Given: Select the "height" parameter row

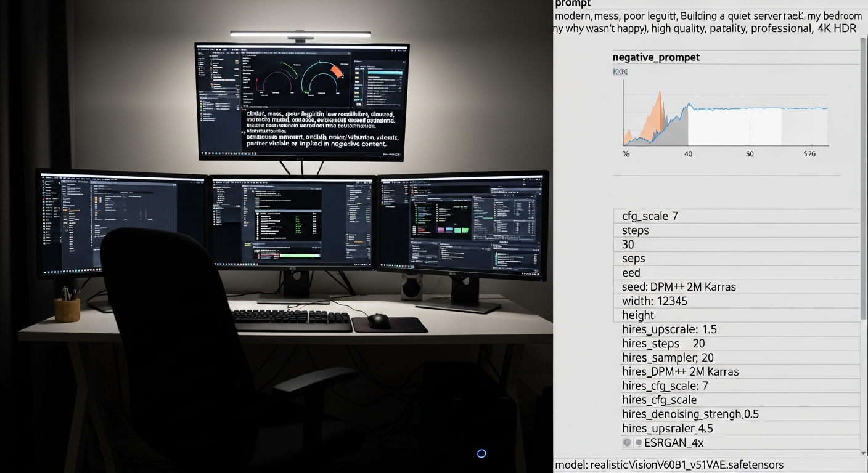Looking at the screenshot, I should point(638,315).
